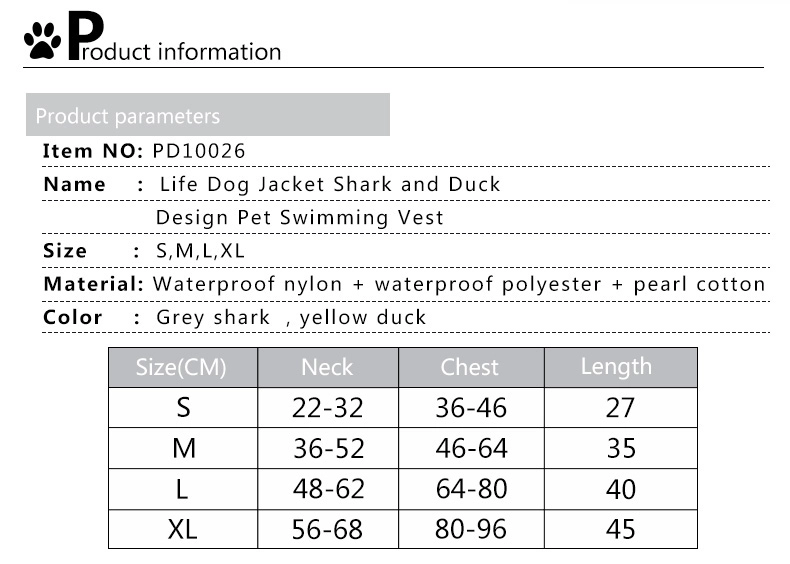The width and height of the screenshot is (790, 564).
Task: Select the Product parameters banner
Action: [208, 114]
